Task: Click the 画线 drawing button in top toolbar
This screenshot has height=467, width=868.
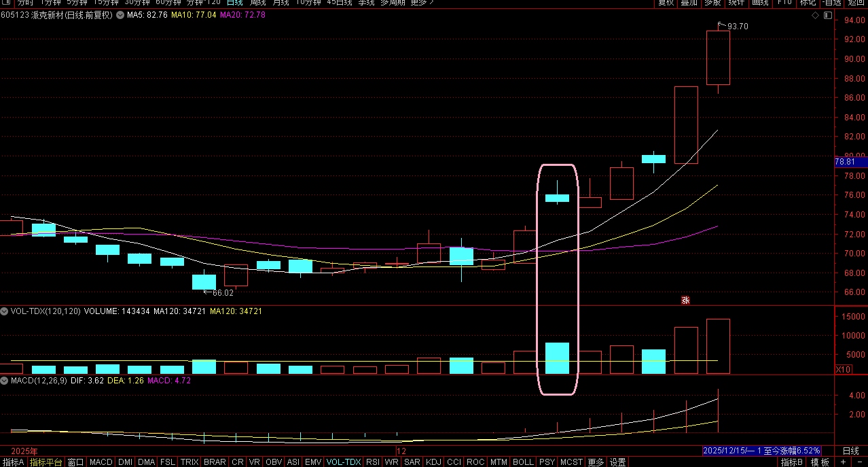Action: 760,3
